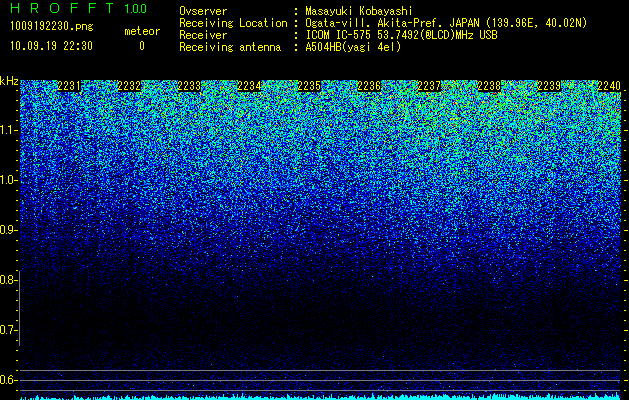Click the 0.9 frequency axis label

[8, 230]
